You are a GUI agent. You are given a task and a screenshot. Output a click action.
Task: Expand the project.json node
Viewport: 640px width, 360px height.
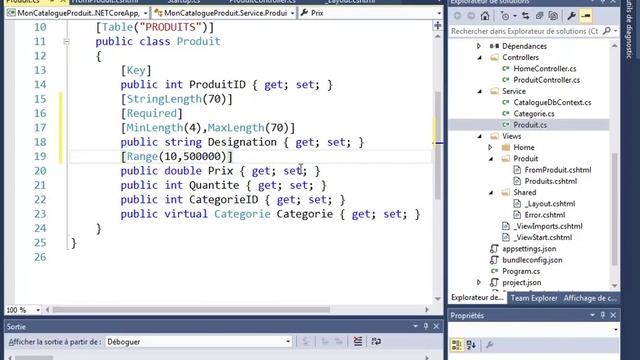point(479,282)
